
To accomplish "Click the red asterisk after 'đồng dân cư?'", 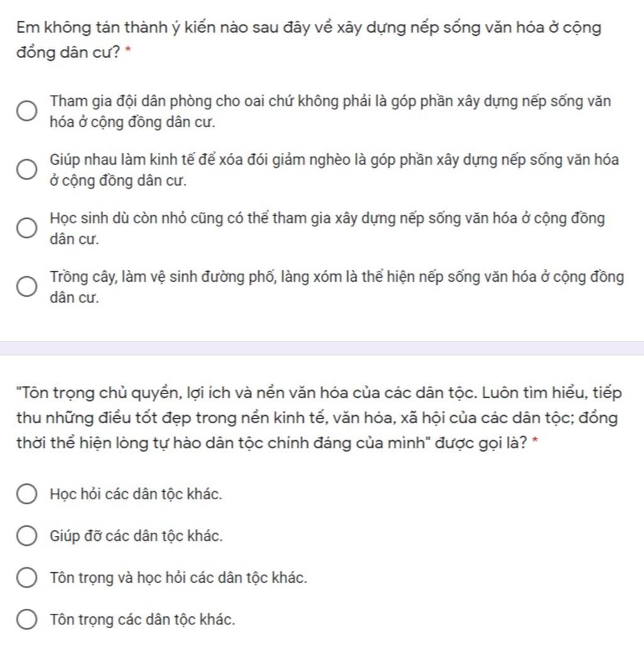I will click(x=128, y=52).
